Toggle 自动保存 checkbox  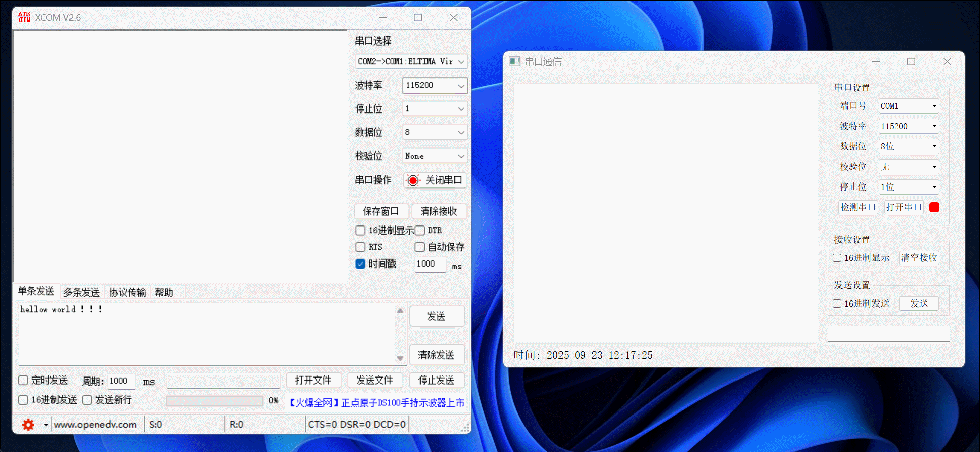(419, 247)
